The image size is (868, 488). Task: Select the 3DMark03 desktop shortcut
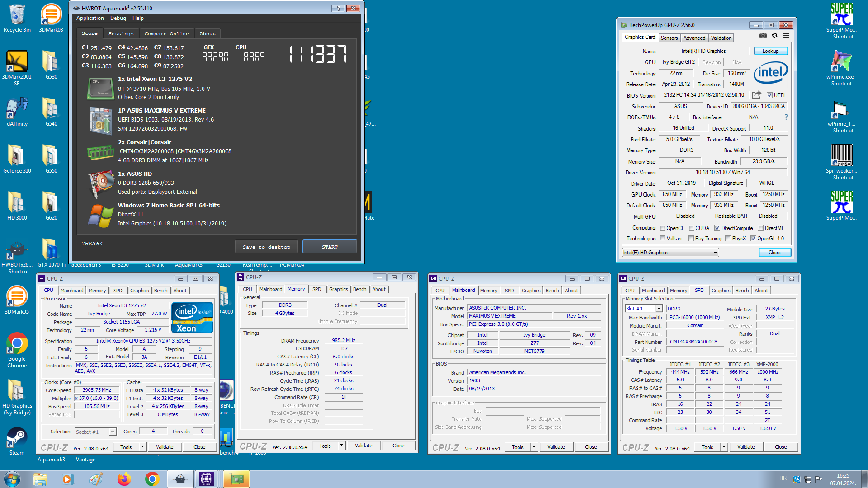click(x=51, y=19)
